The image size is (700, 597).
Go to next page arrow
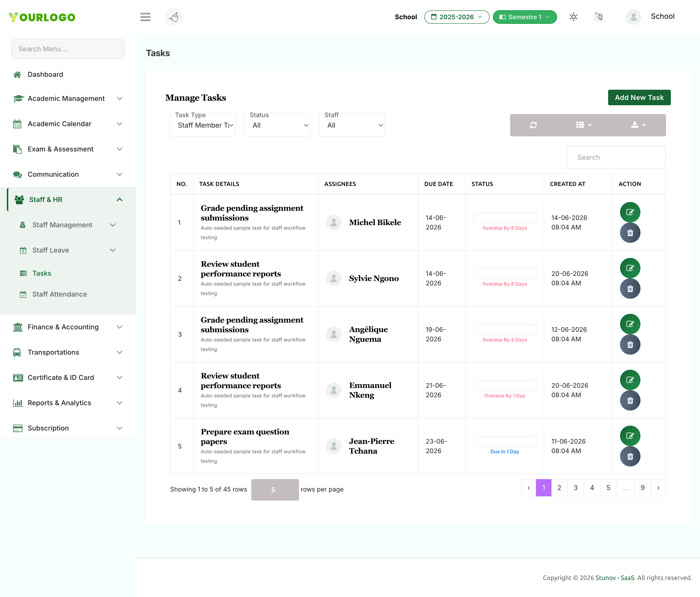pos(658,488)
